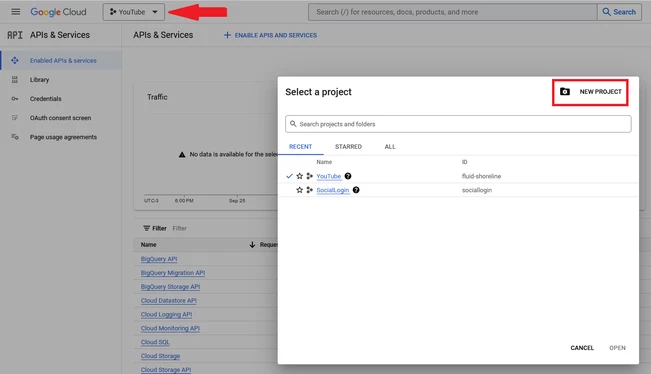
Task: Open the hamburger navigation menu
Action: [x=15, y=12]
